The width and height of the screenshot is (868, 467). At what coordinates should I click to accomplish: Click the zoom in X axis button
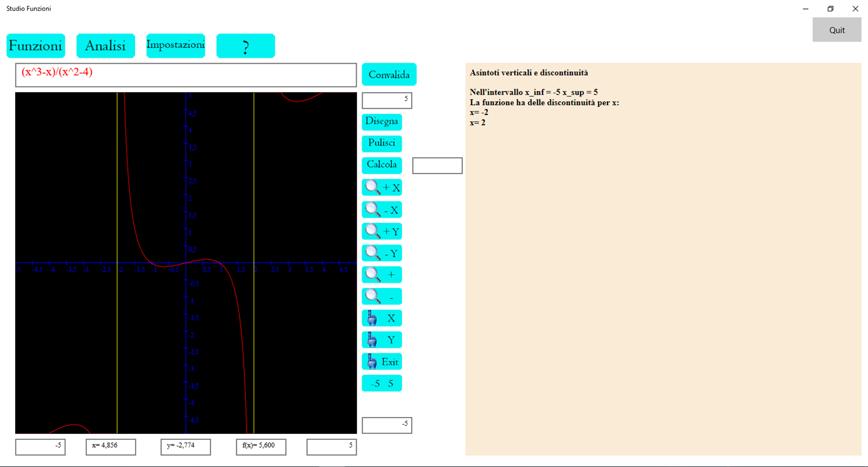(x=382, y=187)
